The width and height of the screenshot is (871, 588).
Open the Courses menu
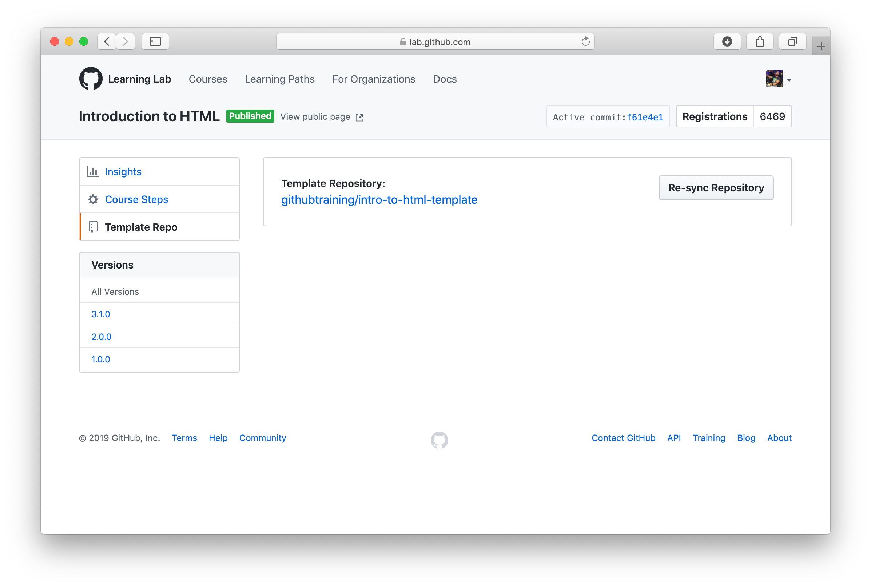[x=208, y=79]
